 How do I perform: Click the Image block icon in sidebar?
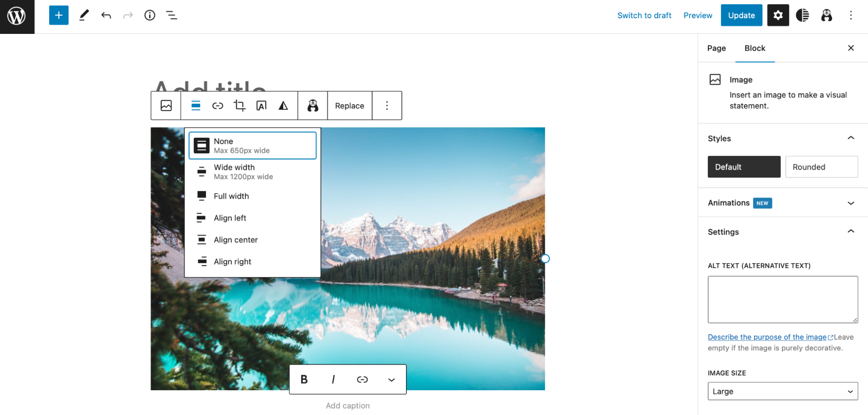(x=715, y=79)
